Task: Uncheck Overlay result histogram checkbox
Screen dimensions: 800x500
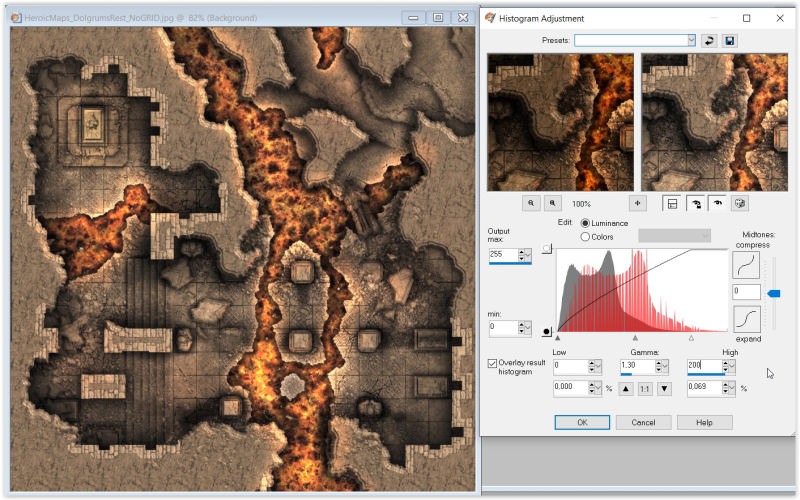Action: [493, 363]
